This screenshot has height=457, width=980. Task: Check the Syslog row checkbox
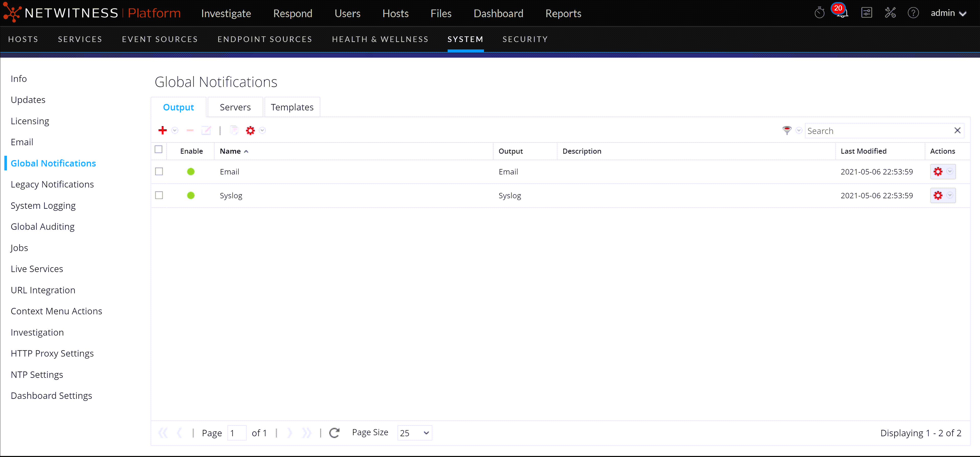159,195
